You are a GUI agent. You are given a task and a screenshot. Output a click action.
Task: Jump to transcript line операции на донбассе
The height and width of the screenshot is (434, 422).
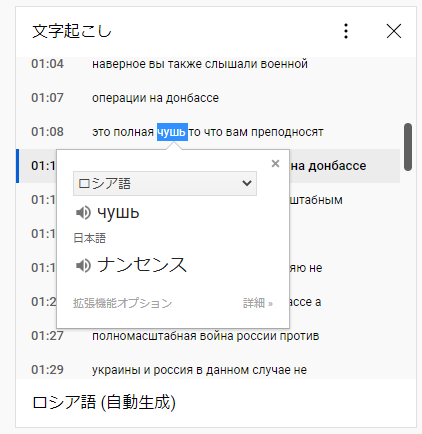[x=208, y=98]
